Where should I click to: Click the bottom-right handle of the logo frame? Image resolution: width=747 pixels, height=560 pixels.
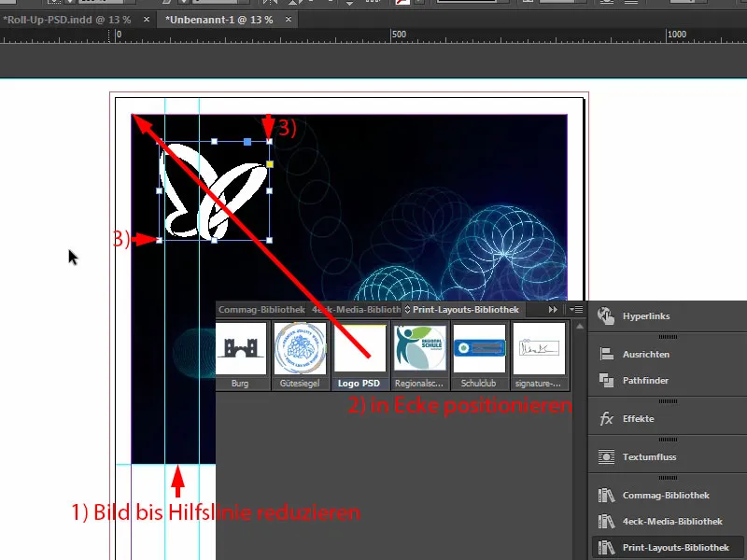pyautogui.click(x=270, y=240)
